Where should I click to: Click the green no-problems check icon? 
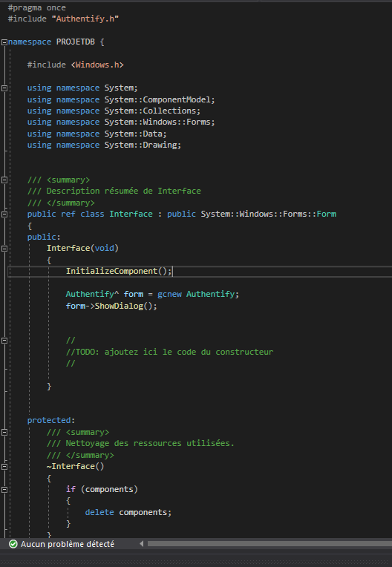(x=13, y=544)
